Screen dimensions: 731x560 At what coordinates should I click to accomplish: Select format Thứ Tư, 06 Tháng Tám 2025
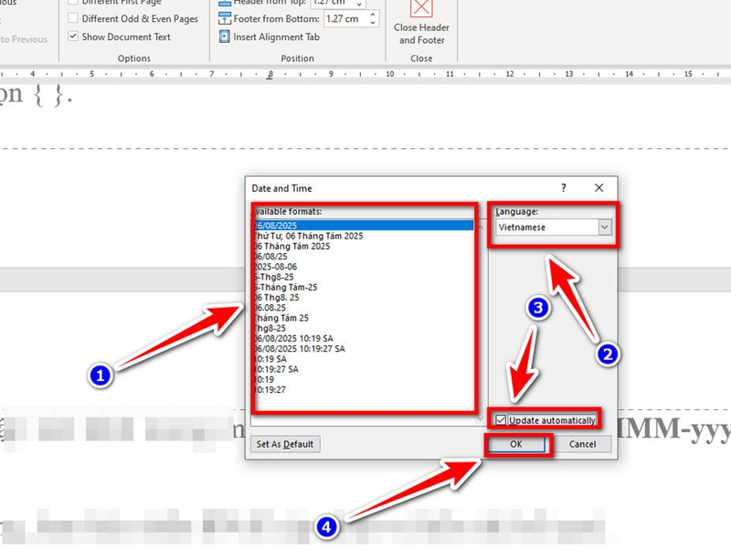pyautogui.click(x=364, y=236)
